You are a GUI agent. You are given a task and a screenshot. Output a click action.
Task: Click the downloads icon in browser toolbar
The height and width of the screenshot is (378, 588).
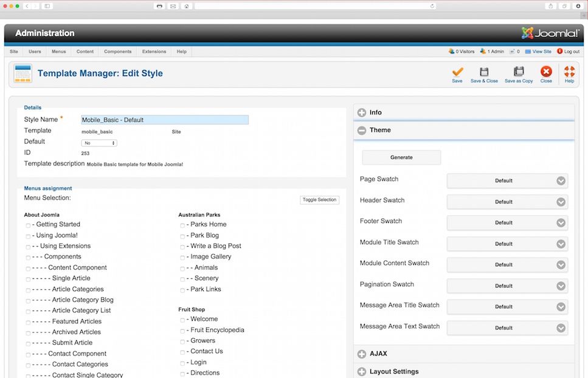coord(578,6)
